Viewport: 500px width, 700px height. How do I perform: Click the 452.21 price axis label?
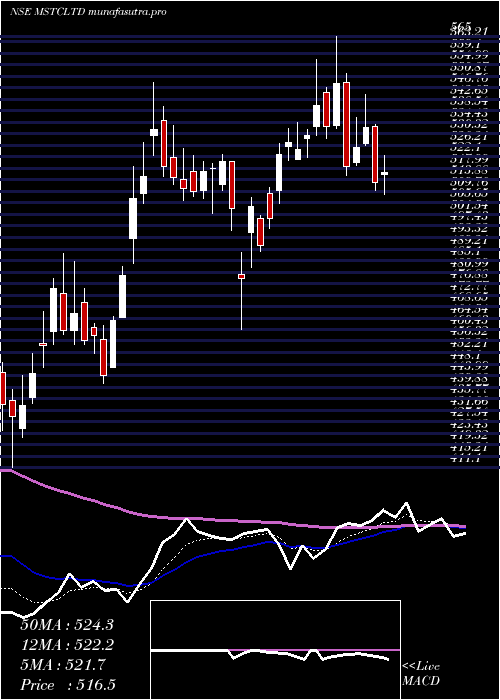[x=467, y=343]
